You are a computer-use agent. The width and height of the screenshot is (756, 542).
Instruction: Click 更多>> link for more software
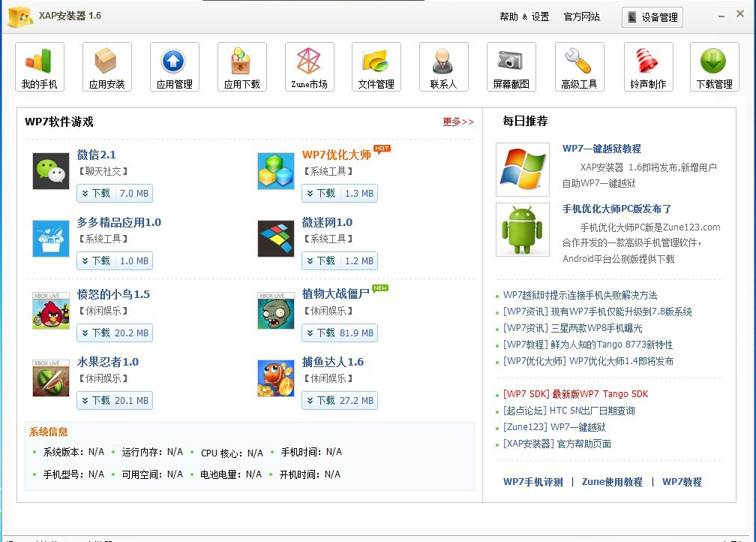[458, 122]
